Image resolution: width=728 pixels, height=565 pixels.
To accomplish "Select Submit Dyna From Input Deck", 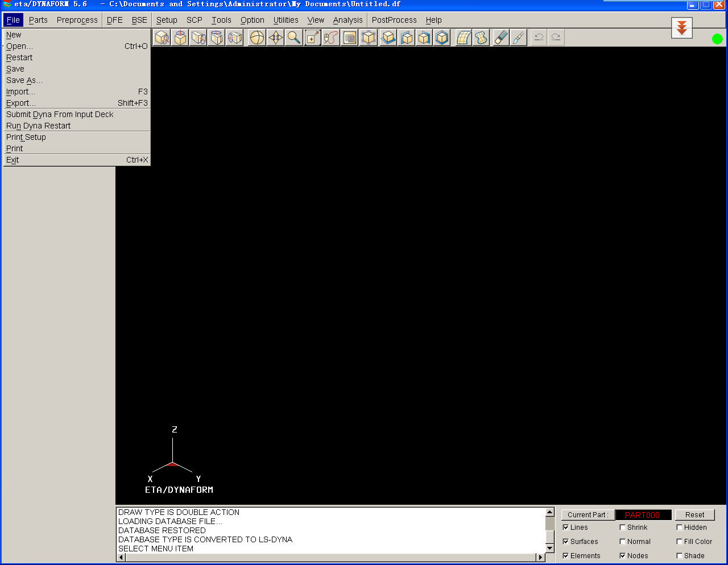I will tap(76, 114).
